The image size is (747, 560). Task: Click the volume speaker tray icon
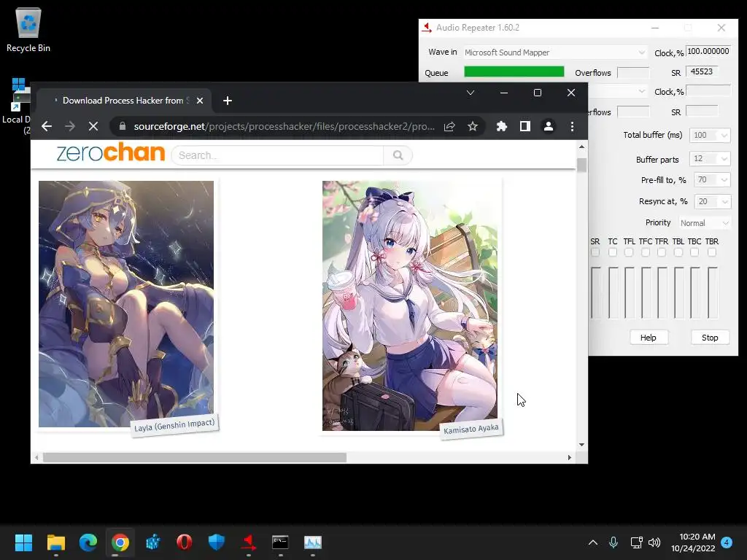pos(654,542)
